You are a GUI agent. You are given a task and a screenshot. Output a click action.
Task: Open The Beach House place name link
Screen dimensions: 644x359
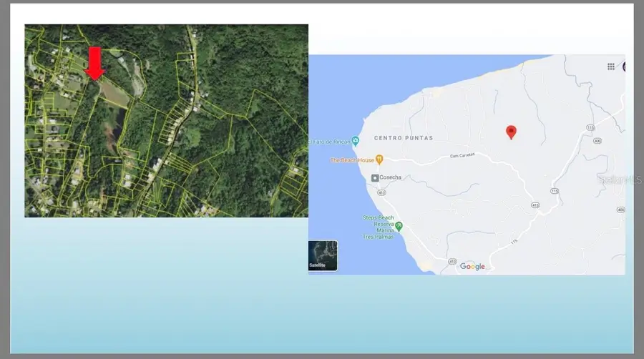[351, 159]
